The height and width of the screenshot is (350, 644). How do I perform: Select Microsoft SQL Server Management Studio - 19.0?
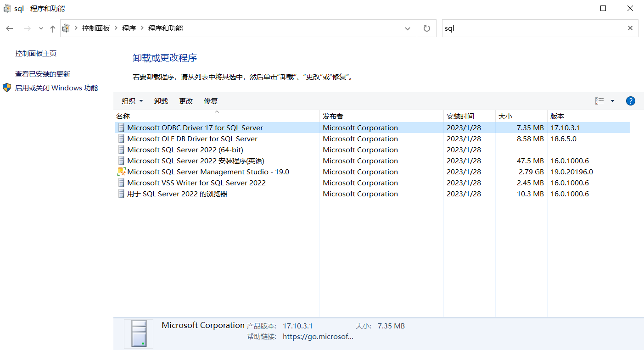208,172
